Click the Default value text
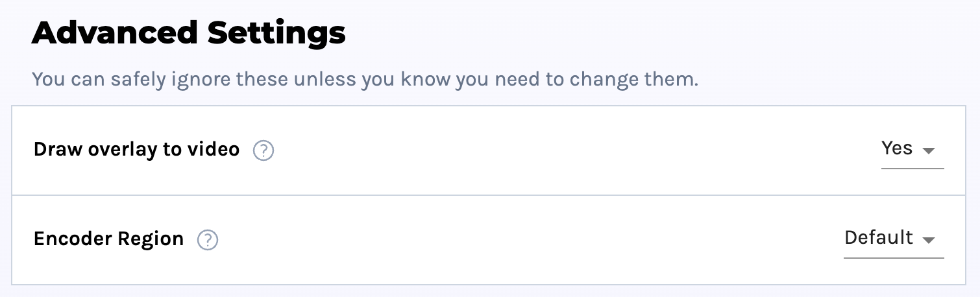The width and height of the screenshot is (980, 297). 879,237
